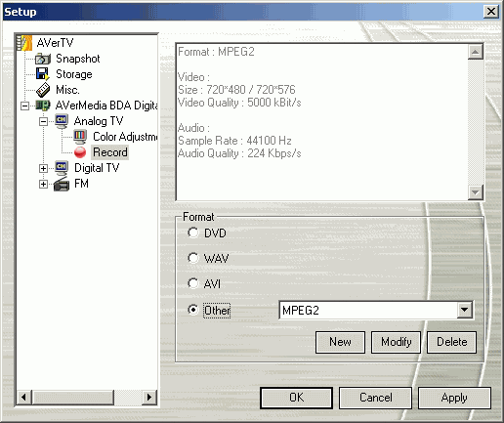Select the Record tree item label
The width and height of the screenshot is (504, 423).
110,152
